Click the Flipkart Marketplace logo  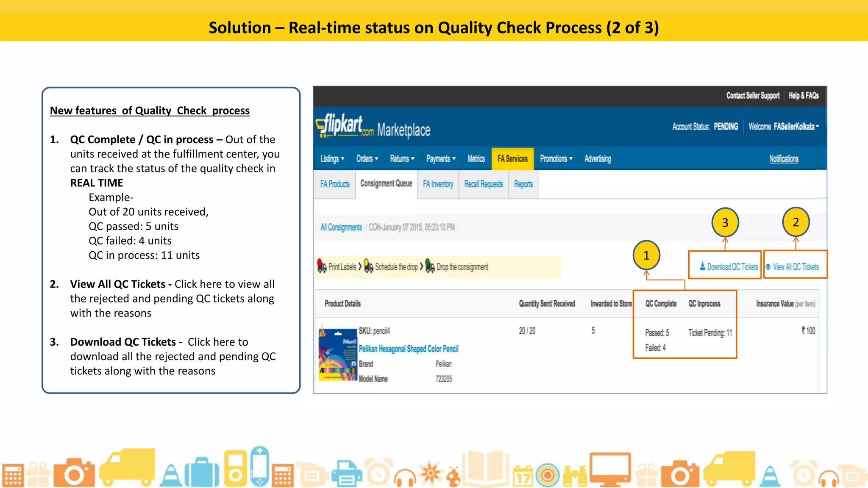[x=373, y=127]
